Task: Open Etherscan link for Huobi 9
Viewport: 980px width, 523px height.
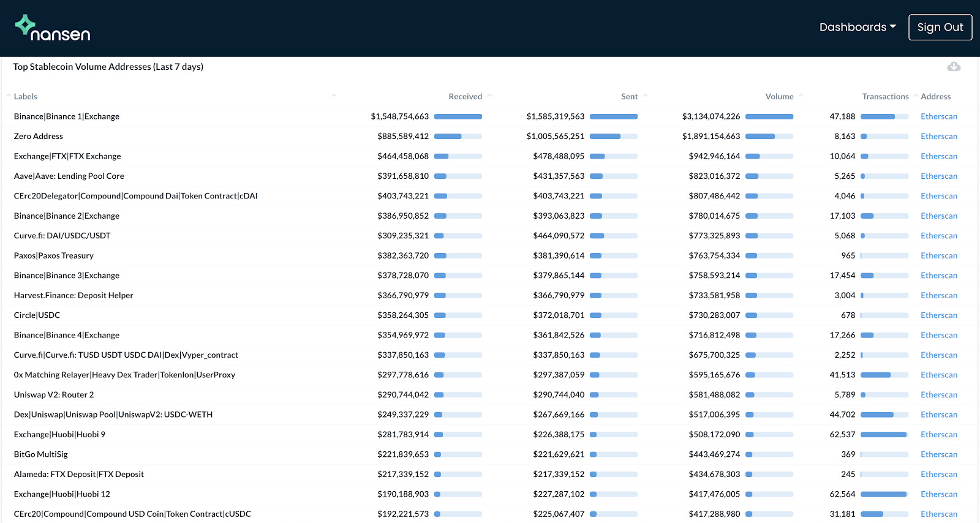Action: point(939,435)
